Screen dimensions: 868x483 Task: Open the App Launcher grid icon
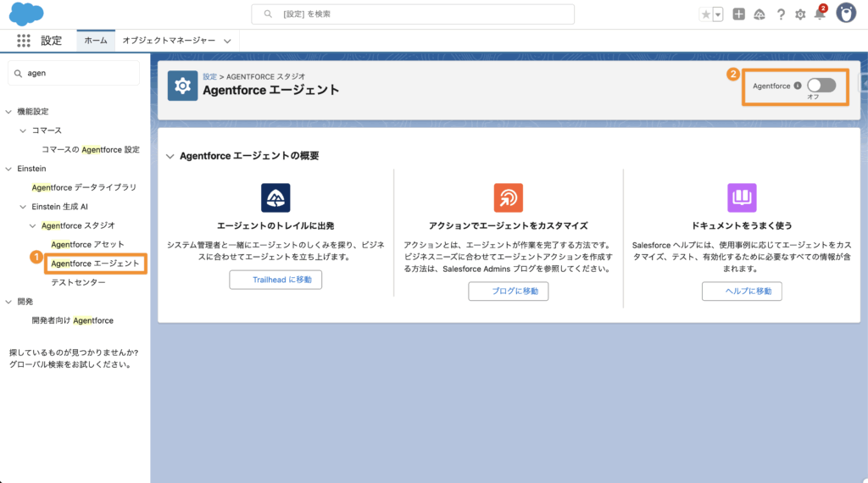[23, 41]
